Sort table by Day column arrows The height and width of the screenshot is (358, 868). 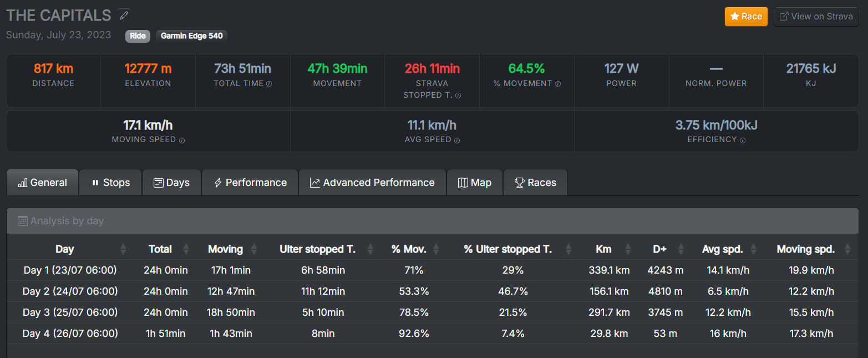123,249
